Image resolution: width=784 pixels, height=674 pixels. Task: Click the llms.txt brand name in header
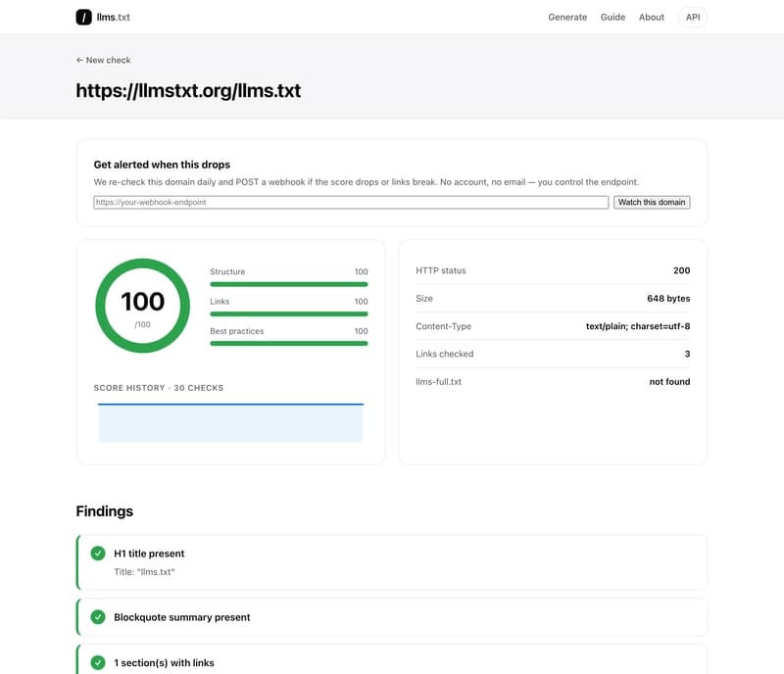[113, 17]
